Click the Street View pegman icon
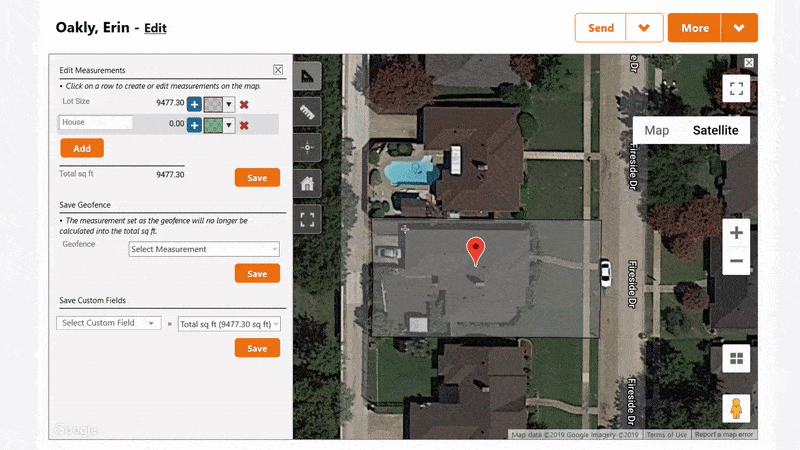Screen dimensions: 800x450 [736, 408]
